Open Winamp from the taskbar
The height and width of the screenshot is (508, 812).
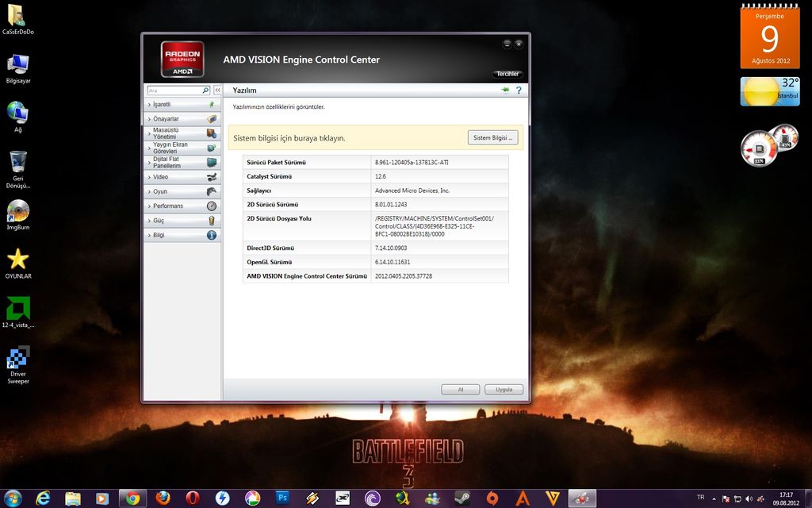tap(312, 498)
